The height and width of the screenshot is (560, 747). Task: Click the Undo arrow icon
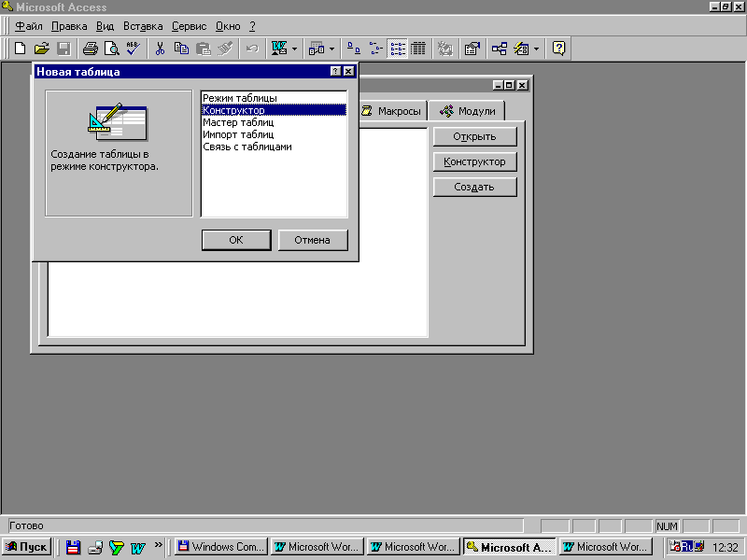252,49
